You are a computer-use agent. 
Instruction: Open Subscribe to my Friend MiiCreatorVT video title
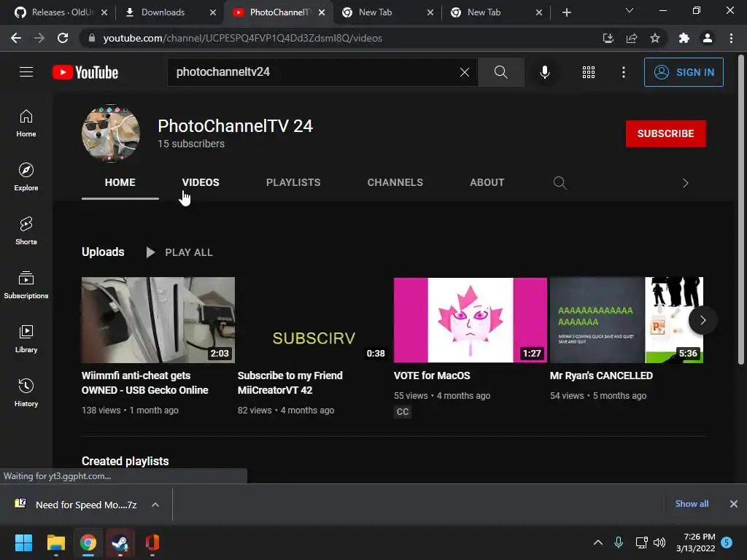click(290, 383)
